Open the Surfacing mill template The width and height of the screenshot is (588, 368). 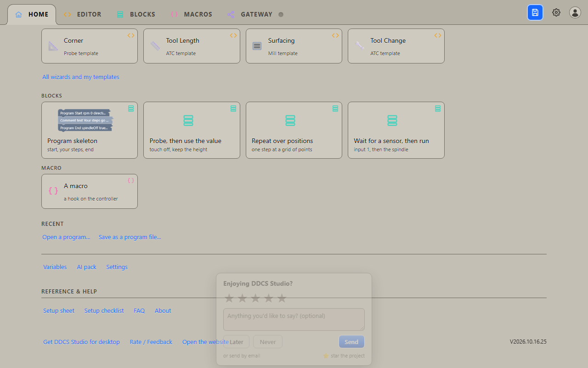[294, 46]
